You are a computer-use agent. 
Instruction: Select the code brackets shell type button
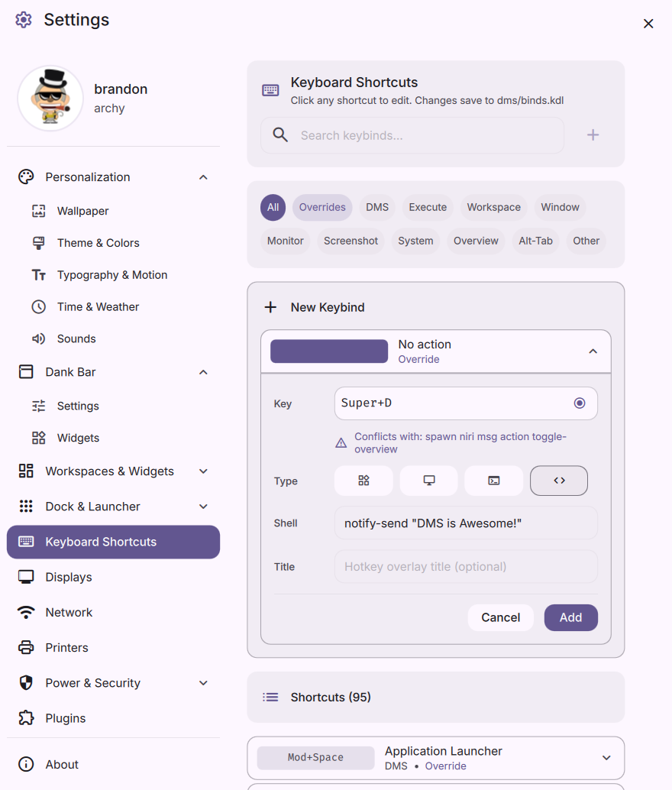click(x=559, y=481)
